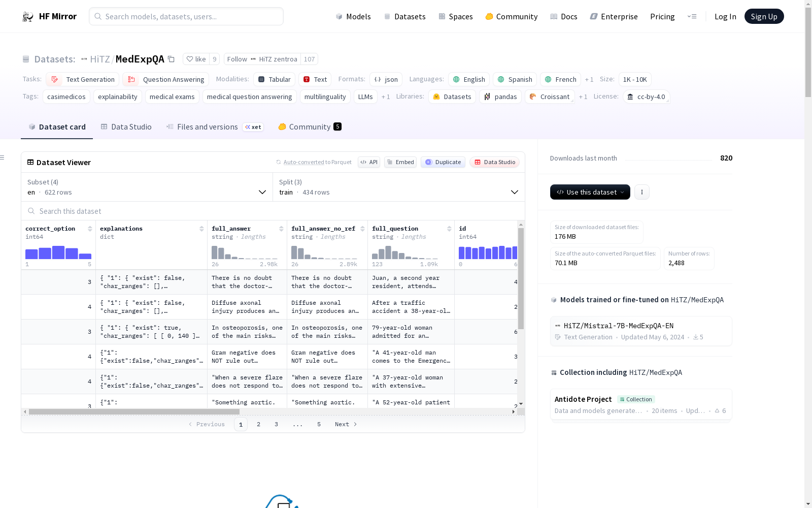Click the Croissant library icon

pyautogui.click(x=533, y=97)
